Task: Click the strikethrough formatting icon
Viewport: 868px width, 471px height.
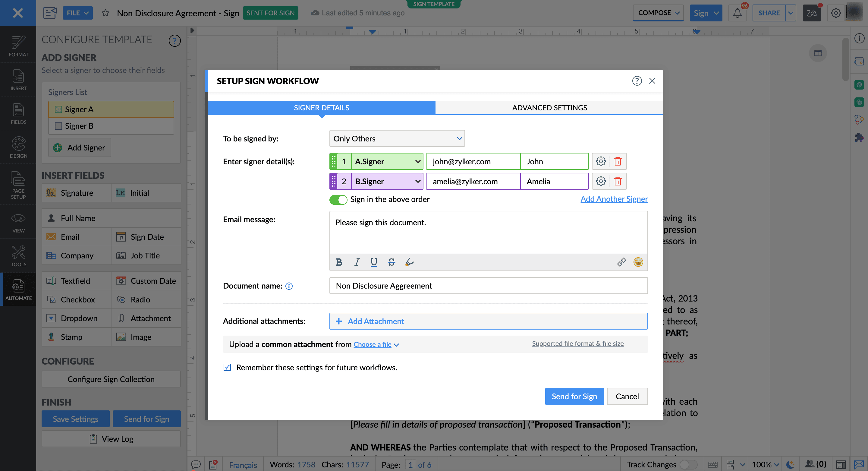Action: tap(392, 262)
